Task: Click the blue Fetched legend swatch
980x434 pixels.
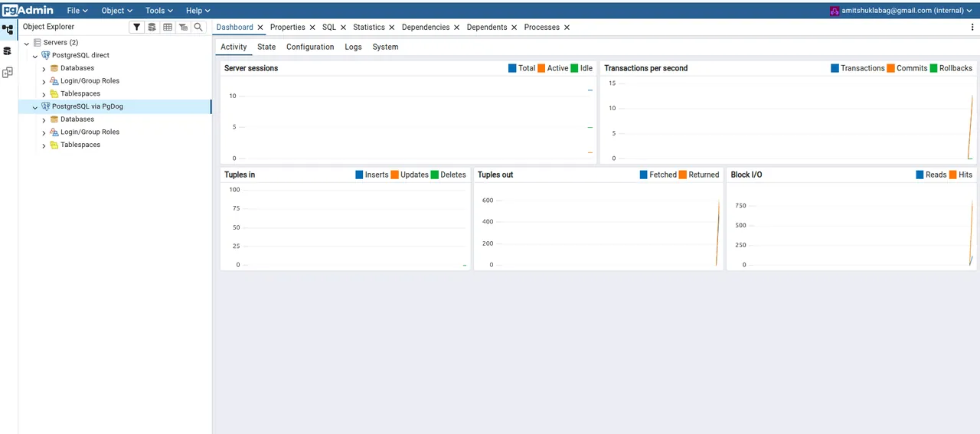Action: [x=644, y=175]
